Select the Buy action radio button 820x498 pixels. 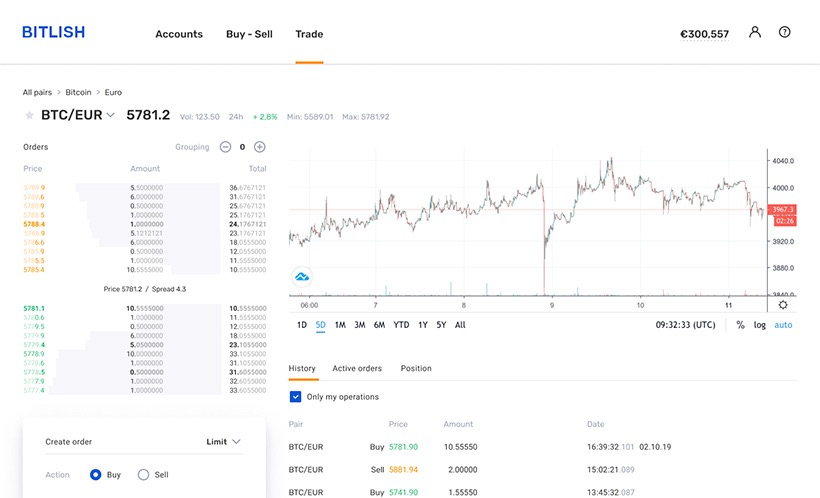[96, 475]
